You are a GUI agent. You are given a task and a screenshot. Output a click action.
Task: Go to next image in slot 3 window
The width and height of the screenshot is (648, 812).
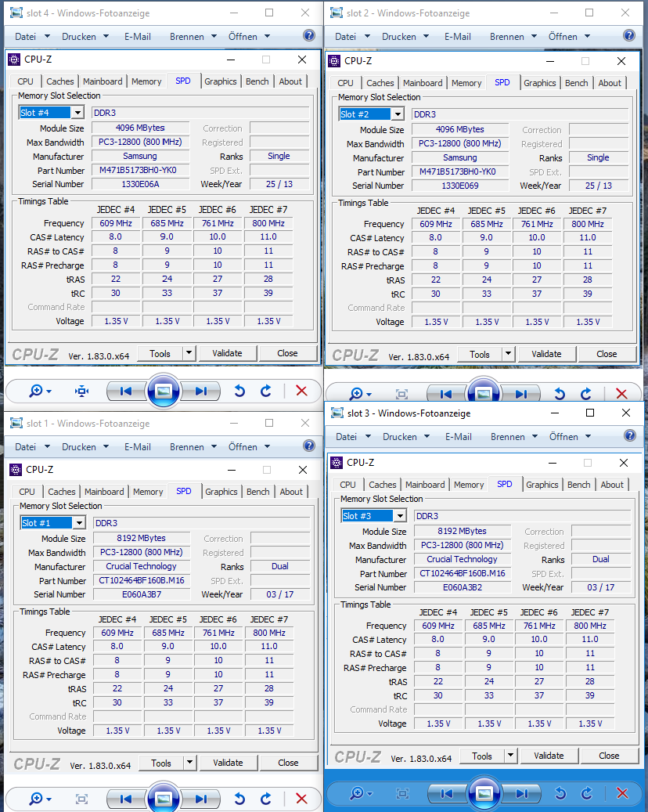[x=522, y=793]
